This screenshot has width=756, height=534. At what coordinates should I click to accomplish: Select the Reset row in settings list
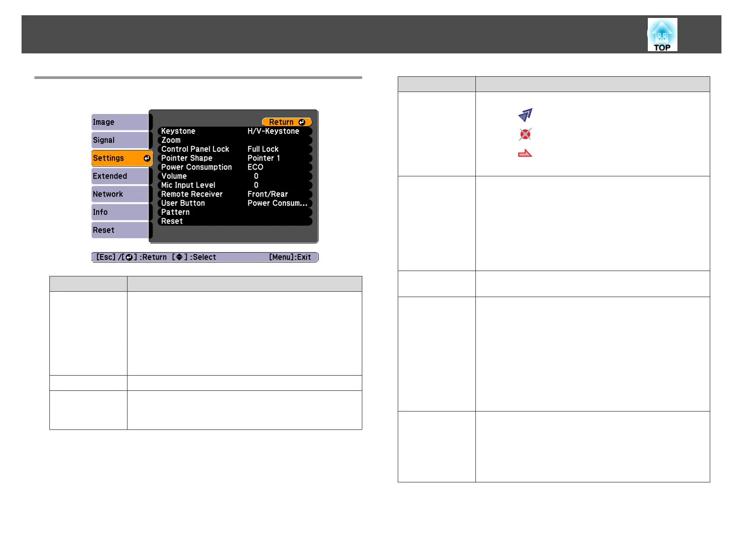235,221
